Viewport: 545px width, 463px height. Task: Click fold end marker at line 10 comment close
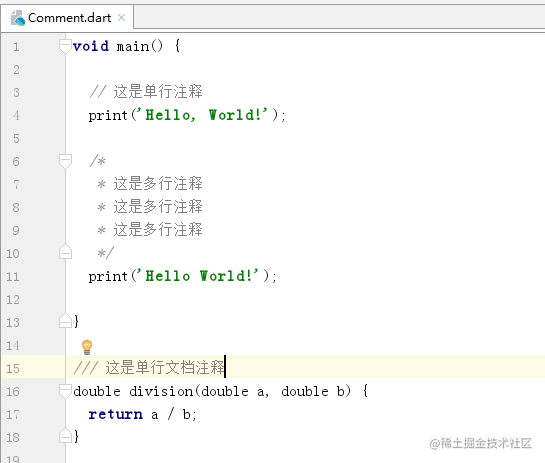tap(65, 252)
